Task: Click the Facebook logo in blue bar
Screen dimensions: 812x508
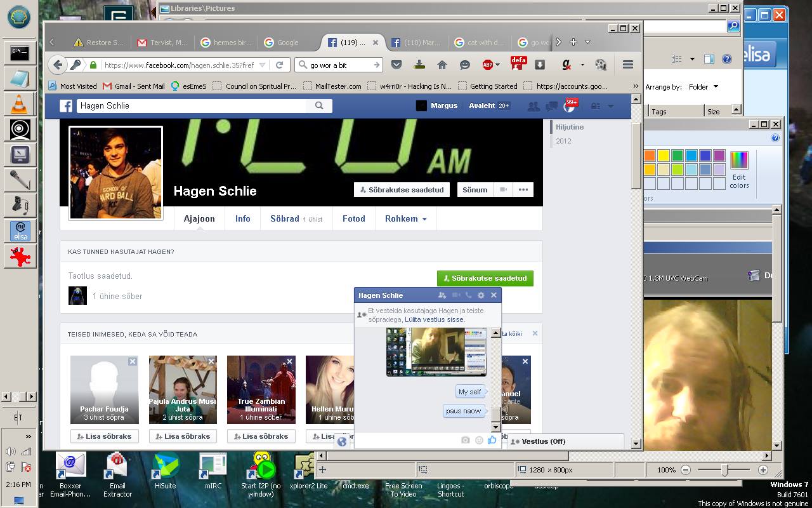Action: click(66, 106)
